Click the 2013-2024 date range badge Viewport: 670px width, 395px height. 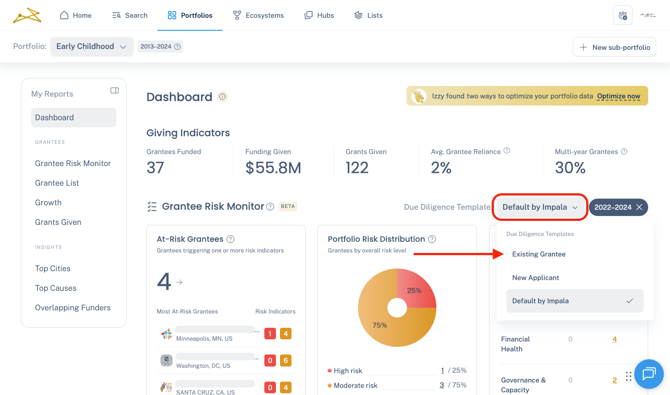160,47
